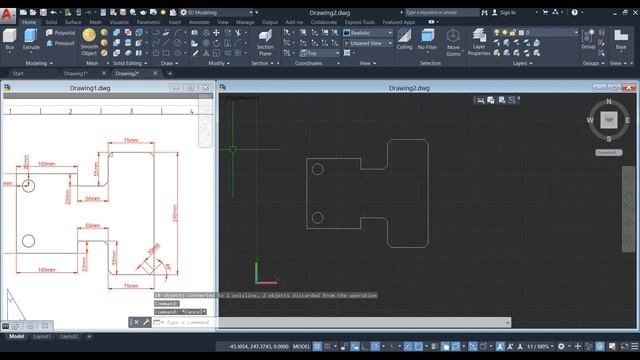Add a new layout with plus button

pyautogui.click(x=89, y=337)
